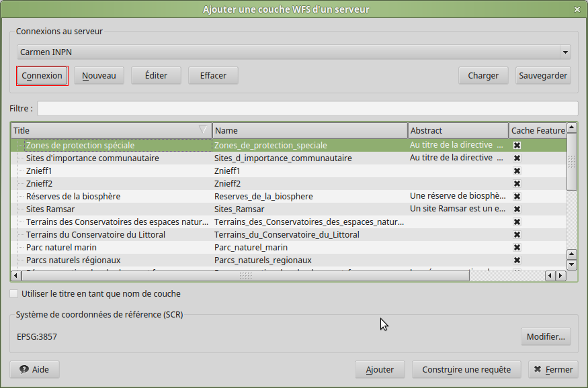588x388 pixels.
Task: Click inside the Filtre text field
Action: tap(307, 109)
